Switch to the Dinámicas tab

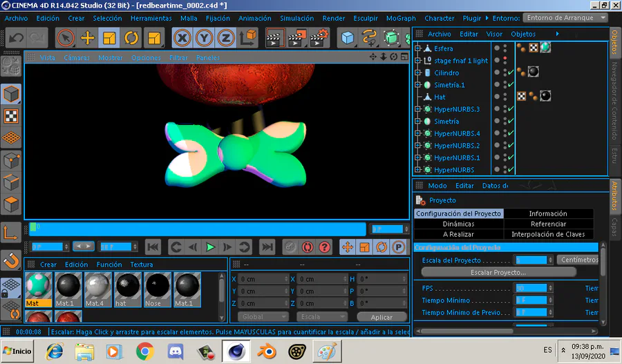pos(459,224)
